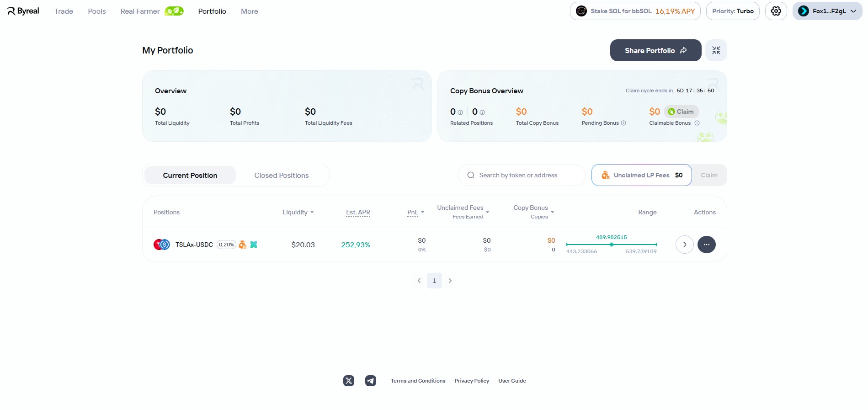Click teal icon in TSLAx-USDC row
This screenshot has height=410, width=868.
pos(254,245)
